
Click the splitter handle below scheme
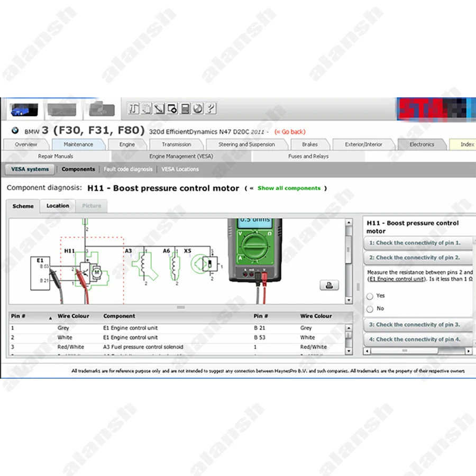tap(181, 307)
